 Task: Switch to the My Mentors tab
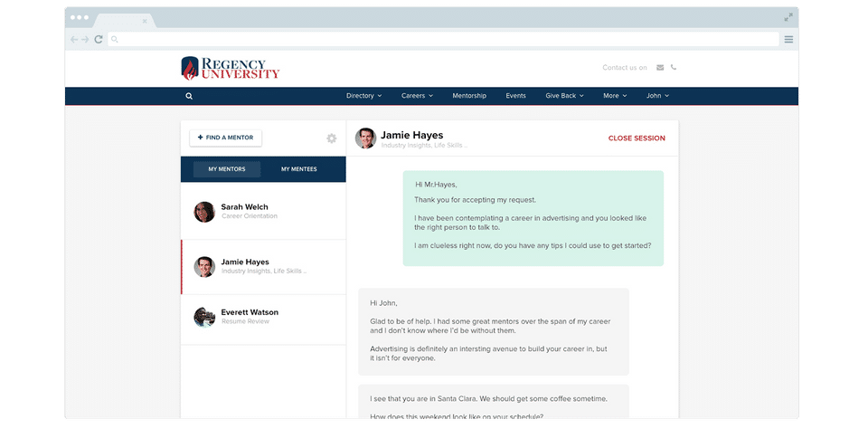[x=227, y=169]
